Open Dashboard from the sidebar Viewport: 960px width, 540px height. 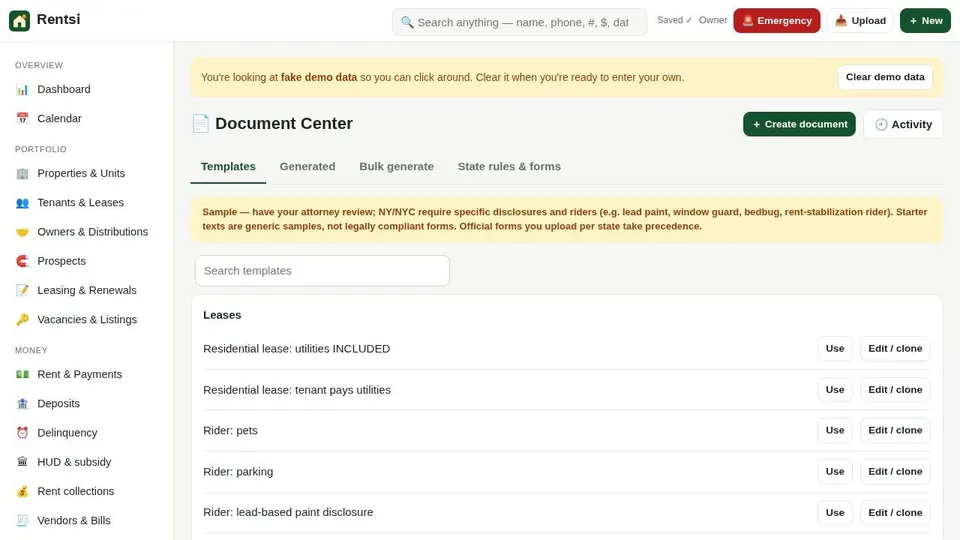coord(86,89)
